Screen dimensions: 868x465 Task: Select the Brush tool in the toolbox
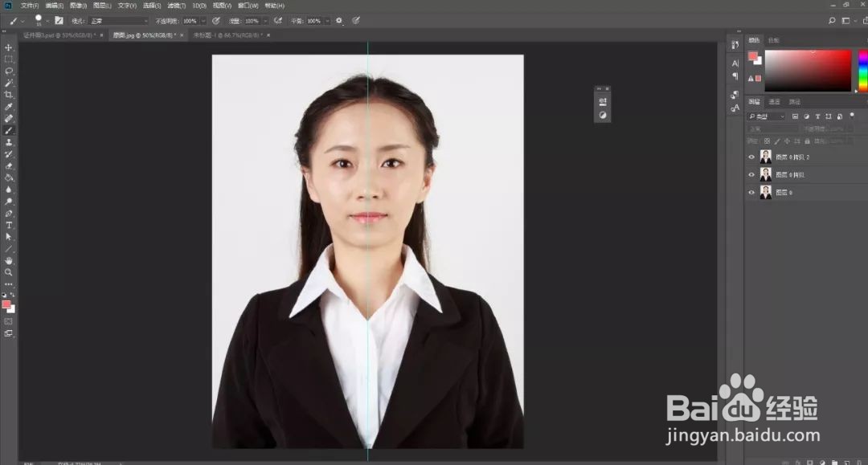click(x=8, y=130)
